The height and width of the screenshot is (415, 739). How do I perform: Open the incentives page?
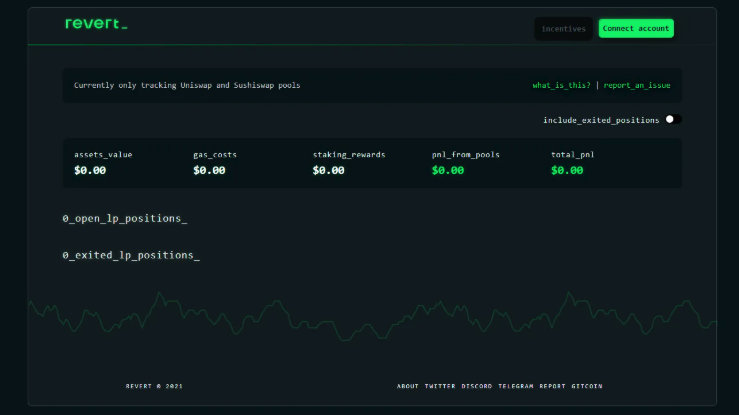tap(564, 29)
